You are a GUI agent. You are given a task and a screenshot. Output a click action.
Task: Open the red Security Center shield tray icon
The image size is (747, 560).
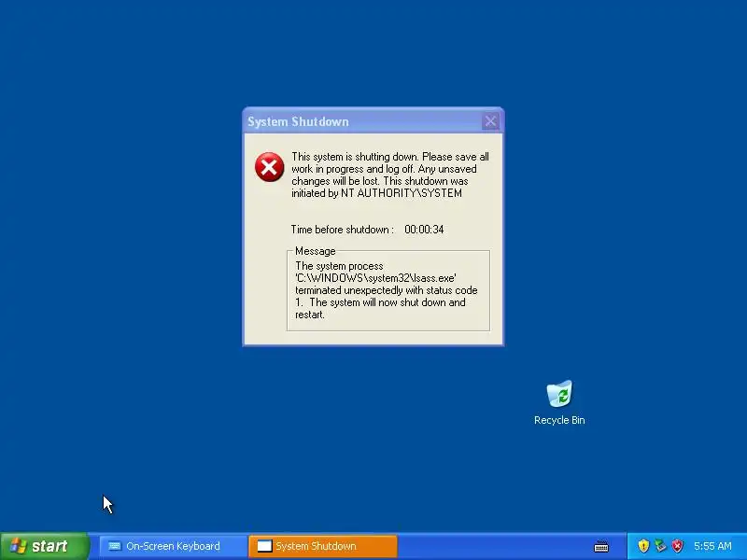(x=677, y=546)
